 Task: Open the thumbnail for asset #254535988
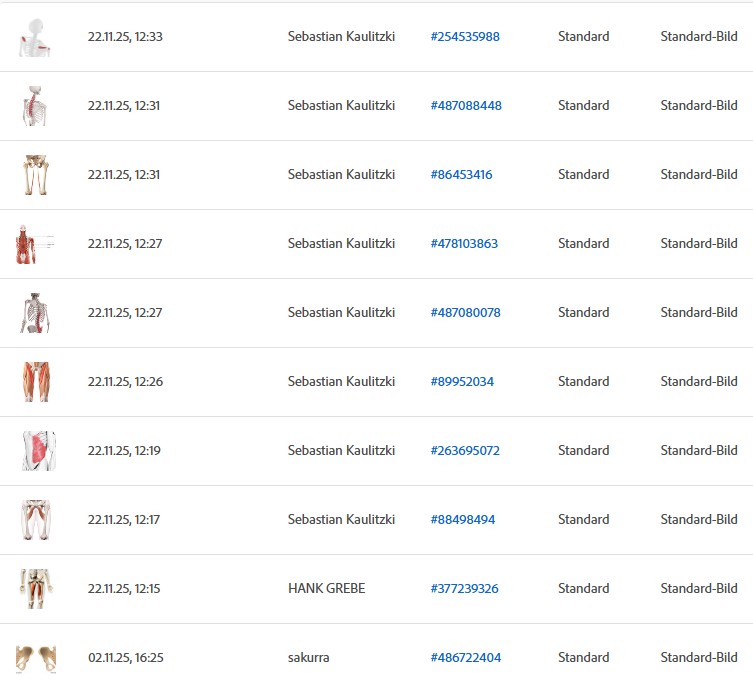[x=36, y=37]
